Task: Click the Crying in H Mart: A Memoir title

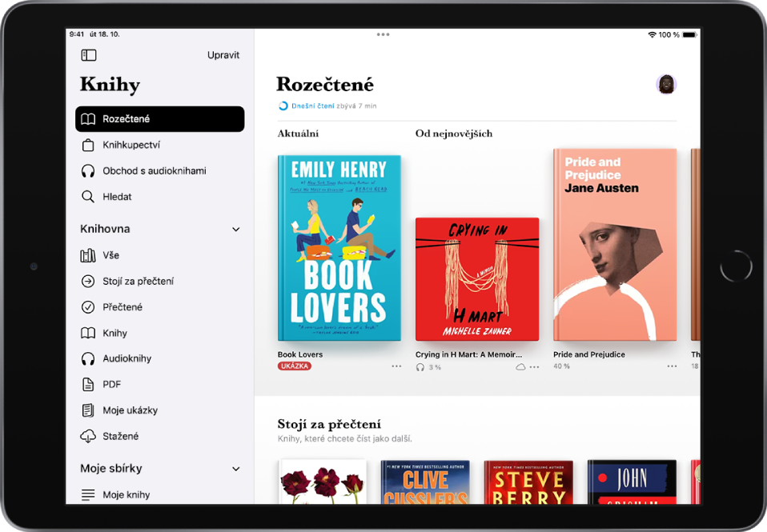Action: (468, 354)
